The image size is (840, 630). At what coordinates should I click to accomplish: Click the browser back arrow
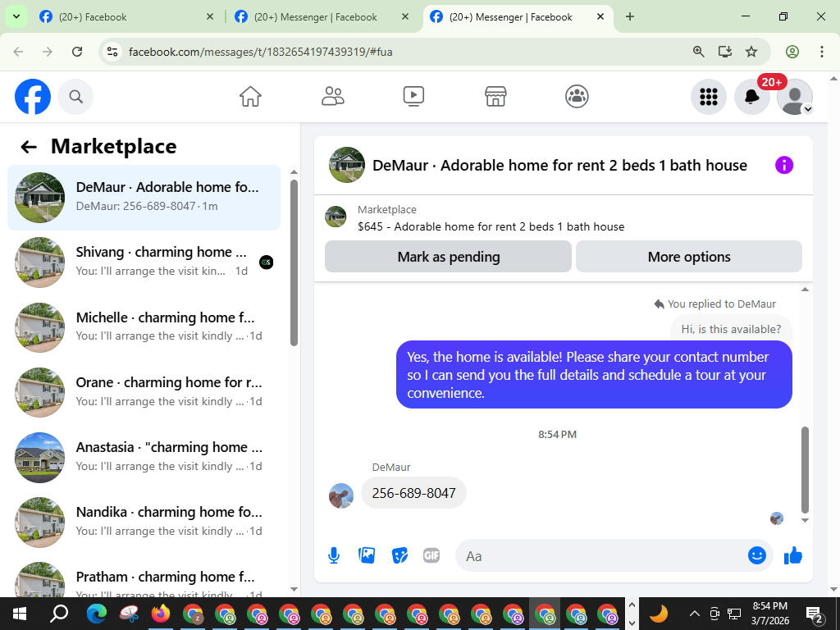(x=18, y=52)
